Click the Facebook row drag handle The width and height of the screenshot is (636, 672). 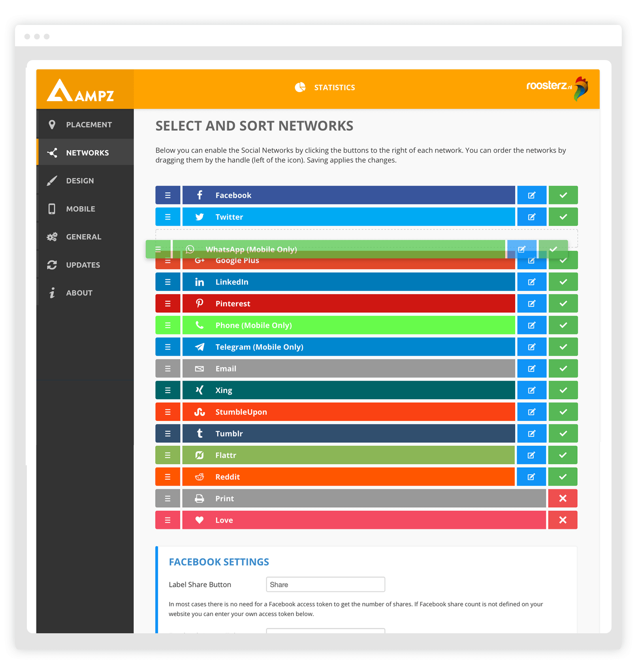pyautogui.click(x=167, y=195)
